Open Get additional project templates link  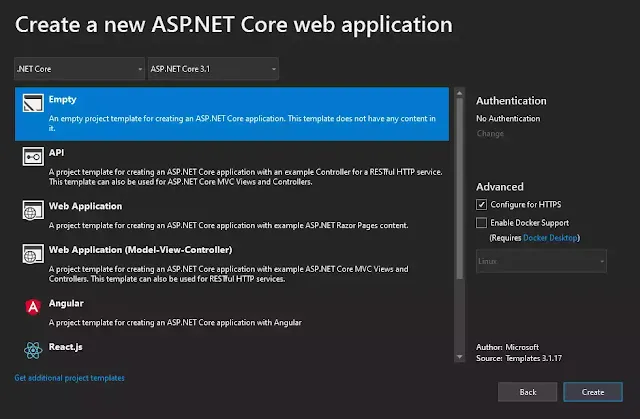click(x=69, y=378)
